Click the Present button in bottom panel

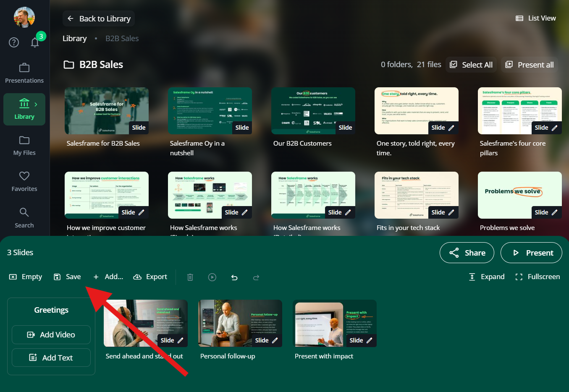click(x=531, y=253)
